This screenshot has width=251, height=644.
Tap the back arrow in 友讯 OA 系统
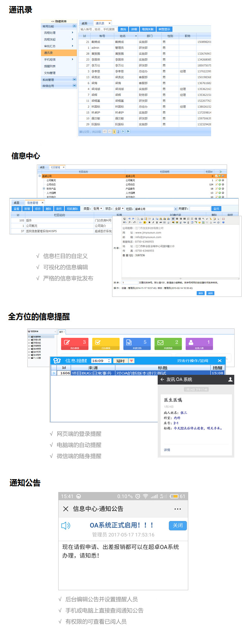tap(162, 379)
